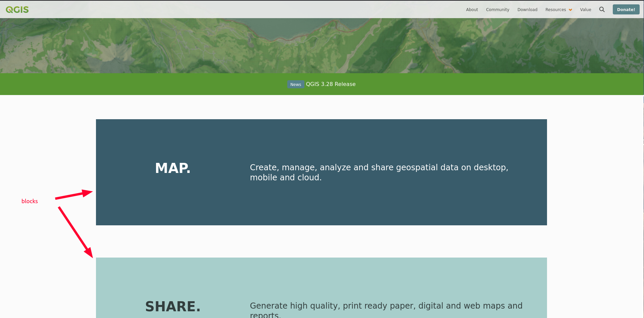Go to the Community menu item
The image size is (644, 318).
tap(497, 10)
